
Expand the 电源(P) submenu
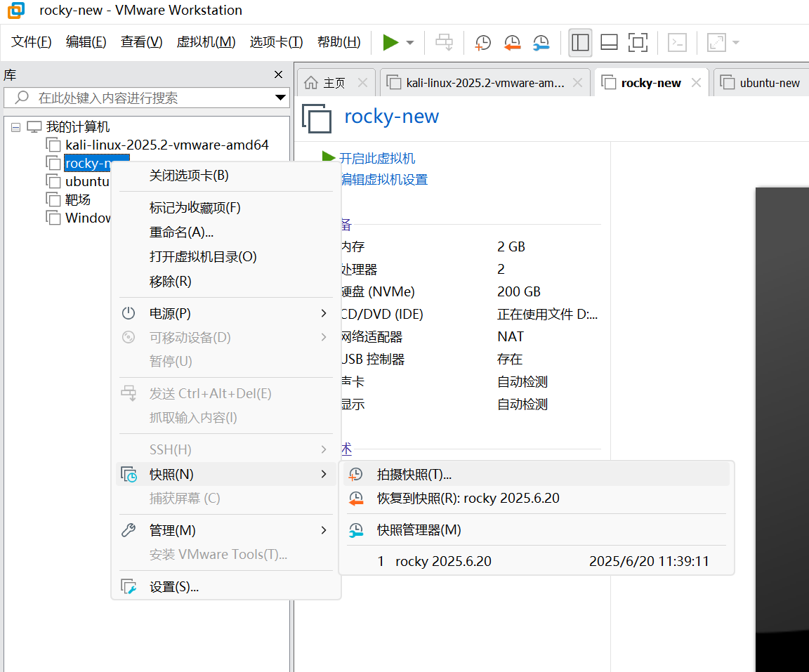tap(226, 314)
